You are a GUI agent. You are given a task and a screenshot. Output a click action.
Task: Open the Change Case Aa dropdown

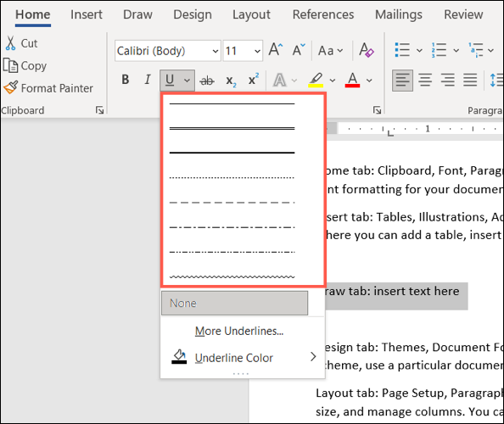point(330,51)
